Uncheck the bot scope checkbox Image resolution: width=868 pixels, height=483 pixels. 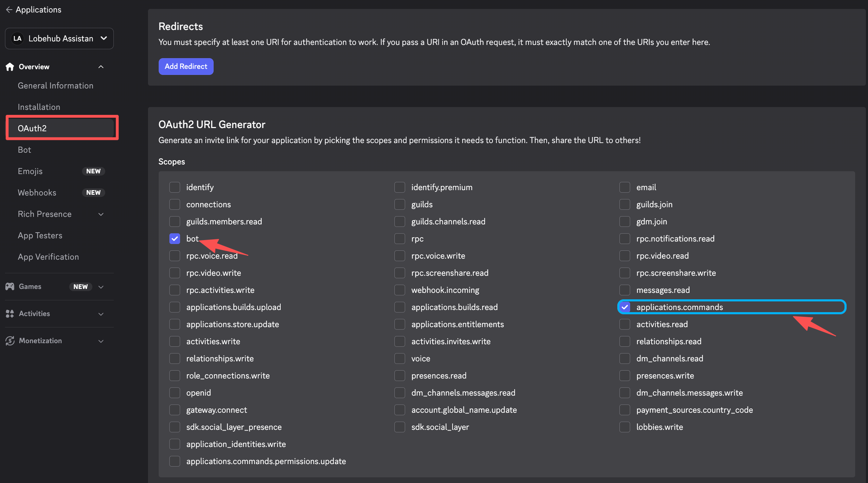pos(175,239)
